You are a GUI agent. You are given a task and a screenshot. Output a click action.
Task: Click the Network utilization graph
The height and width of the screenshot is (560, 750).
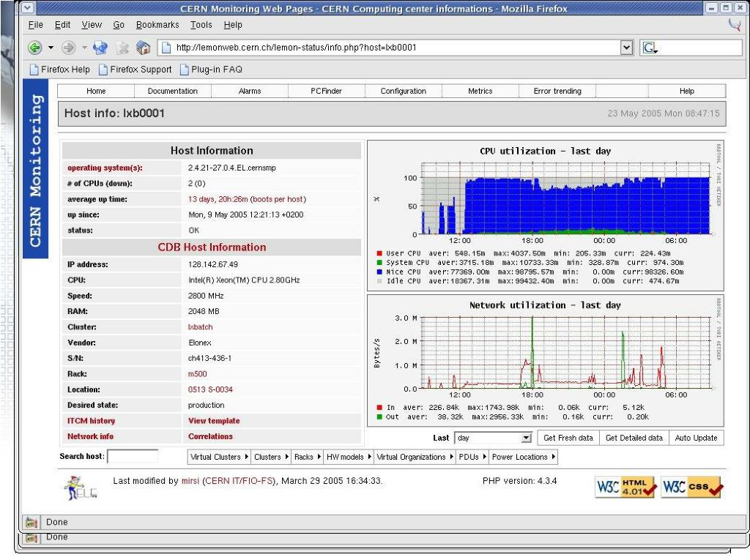point(545,361)
